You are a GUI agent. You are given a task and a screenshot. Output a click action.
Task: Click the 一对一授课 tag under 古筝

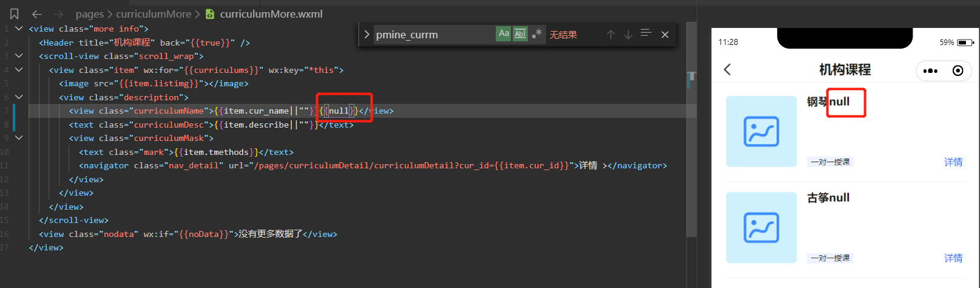[x=830, y=258]
